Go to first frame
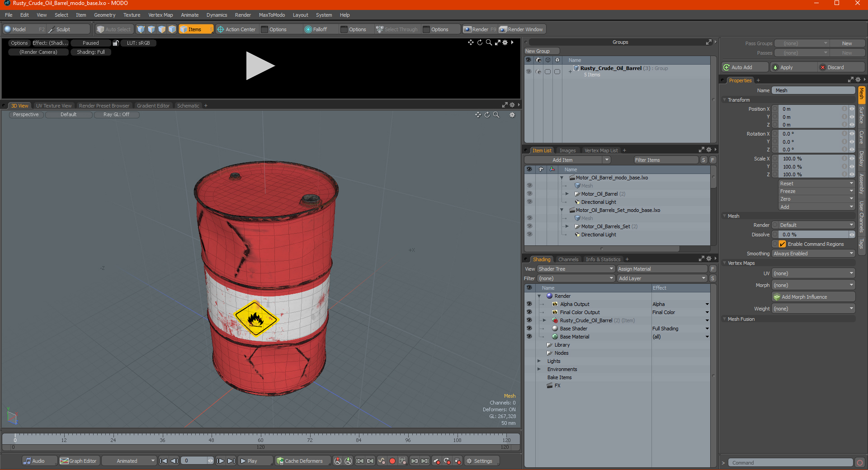 pos(164,461)
